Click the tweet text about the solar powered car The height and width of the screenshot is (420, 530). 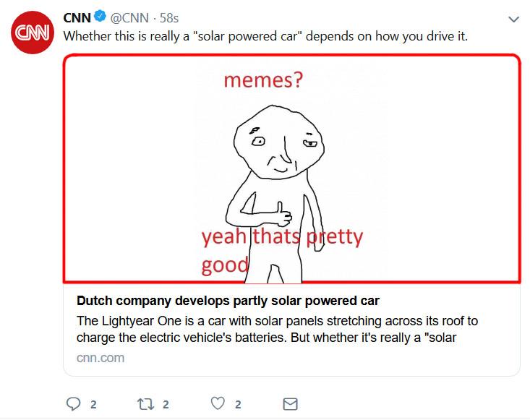pos(265,35)
